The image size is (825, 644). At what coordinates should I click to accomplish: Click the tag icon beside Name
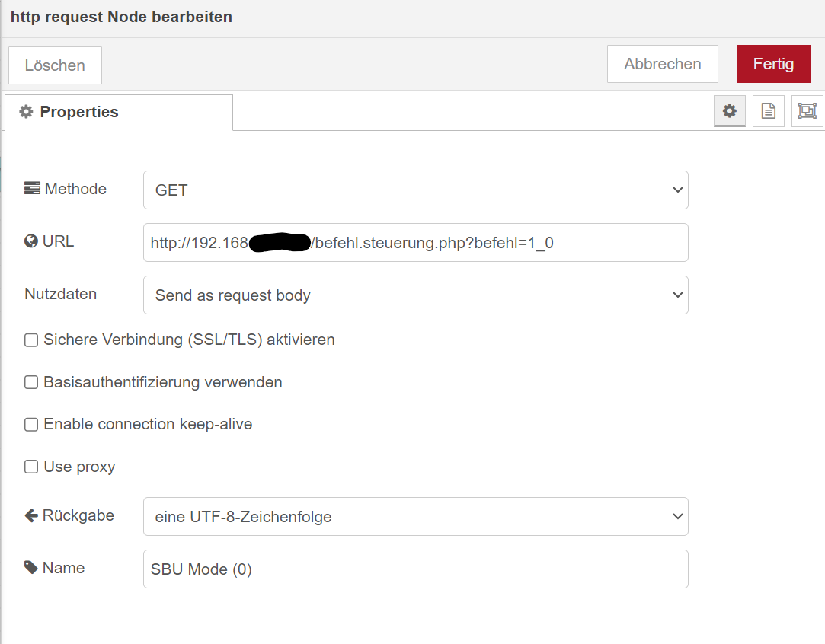[31, 568]
